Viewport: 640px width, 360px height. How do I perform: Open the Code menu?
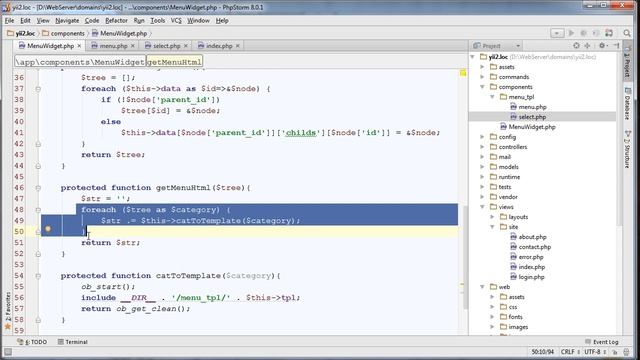pyautogui.click(x=92, y=20)
